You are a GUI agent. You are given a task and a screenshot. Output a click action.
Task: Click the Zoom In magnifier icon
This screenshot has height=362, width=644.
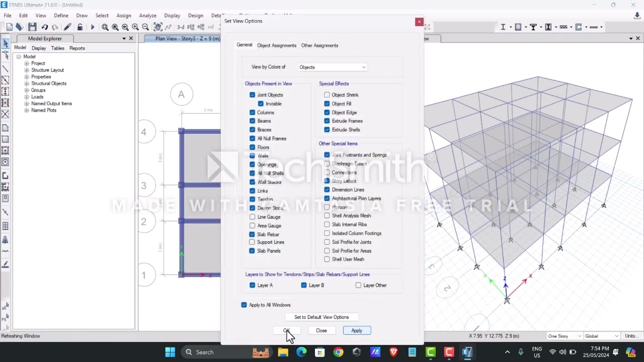pyautogui.click(x=135, y=27)
